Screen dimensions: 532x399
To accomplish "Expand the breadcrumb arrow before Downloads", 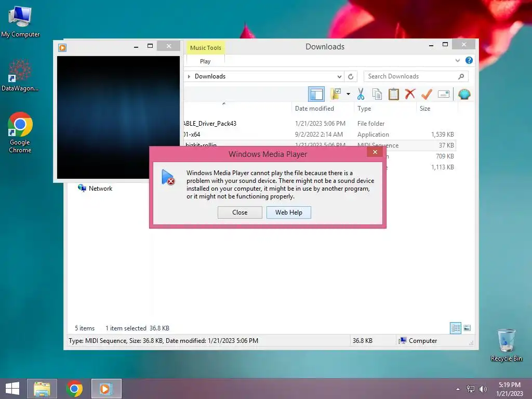I will pos(189,76).
